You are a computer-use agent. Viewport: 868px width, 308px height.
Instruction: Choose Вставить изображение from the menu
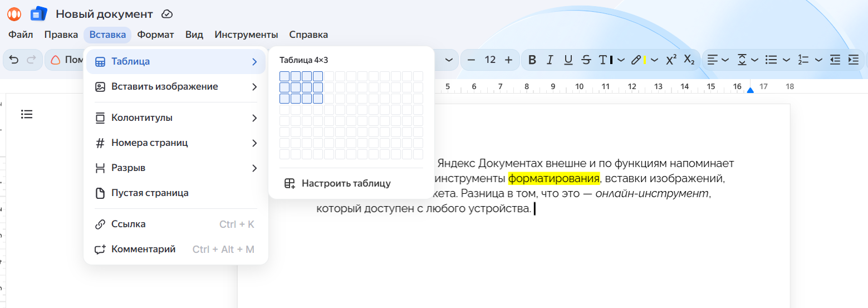click(x=176, y=87)
